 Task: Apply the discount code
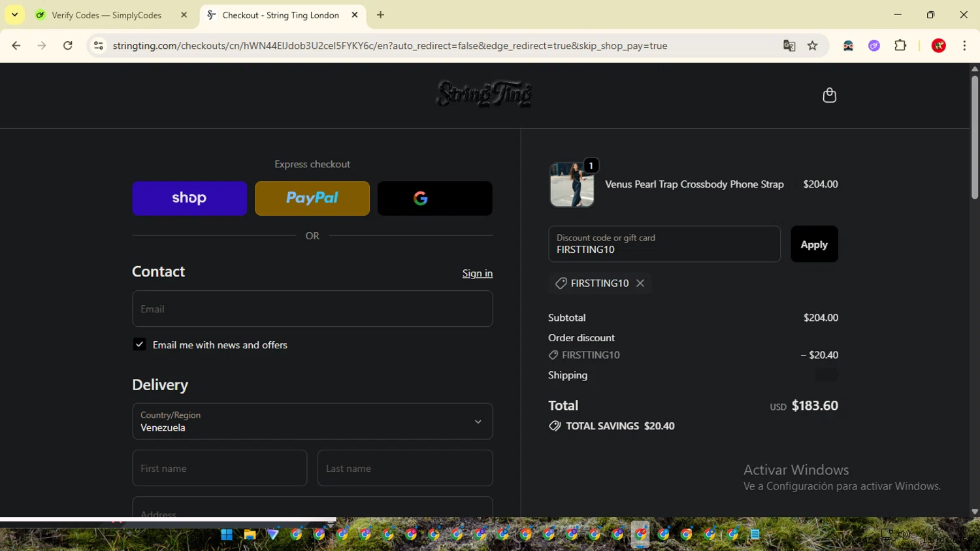pyautogui.click(x=814, y=244)
